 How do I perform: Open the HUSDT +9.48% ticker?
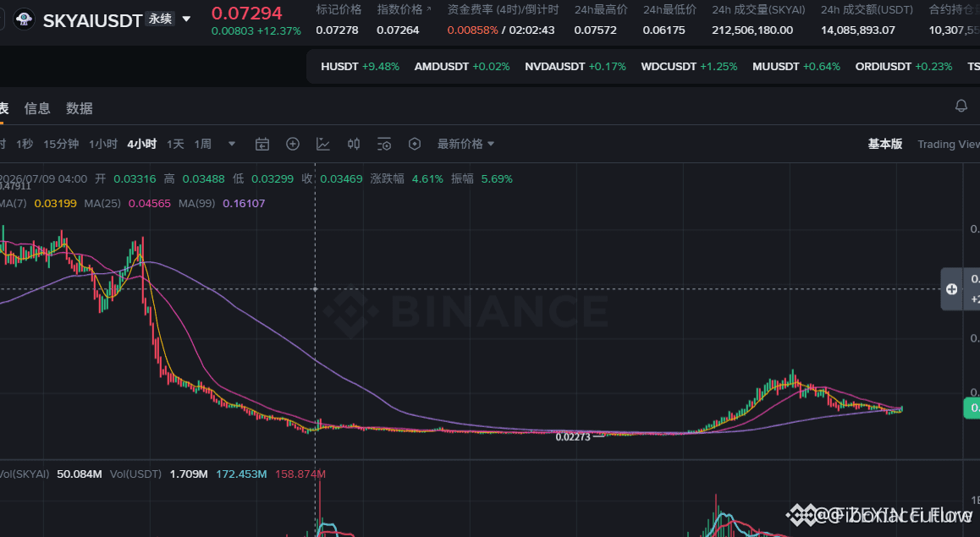tap(360, 66)
